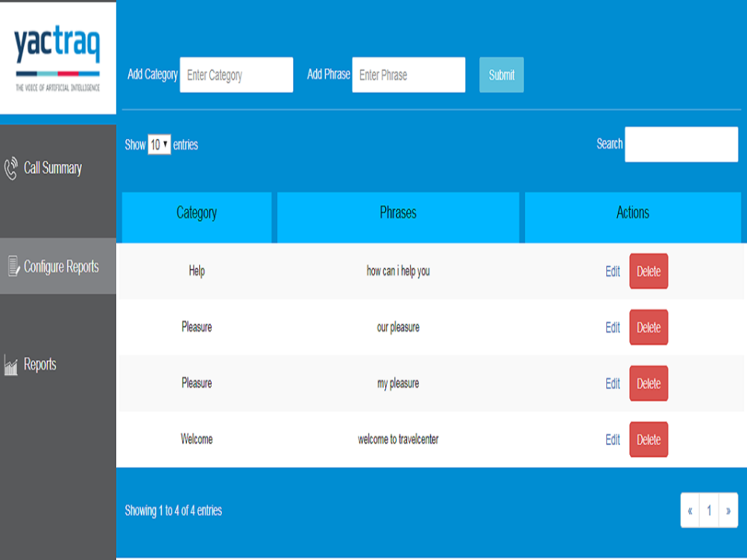The image size is (747, 560).
Task: Select page 1 in the pagination
Action: pyautogui.click(x=709, y=510)
